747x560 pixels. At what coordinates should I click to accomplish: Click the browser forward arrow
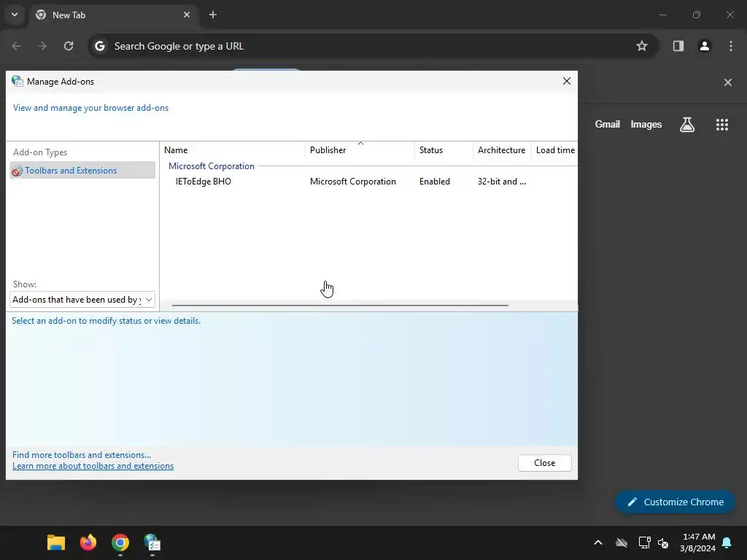pos(42,46)
